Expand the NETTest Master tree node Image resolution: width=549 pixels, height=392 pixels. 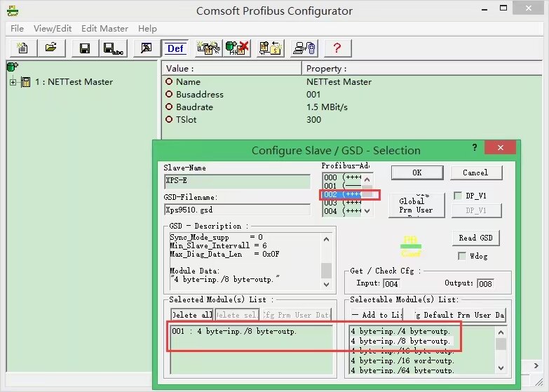[x=13, y=82]
